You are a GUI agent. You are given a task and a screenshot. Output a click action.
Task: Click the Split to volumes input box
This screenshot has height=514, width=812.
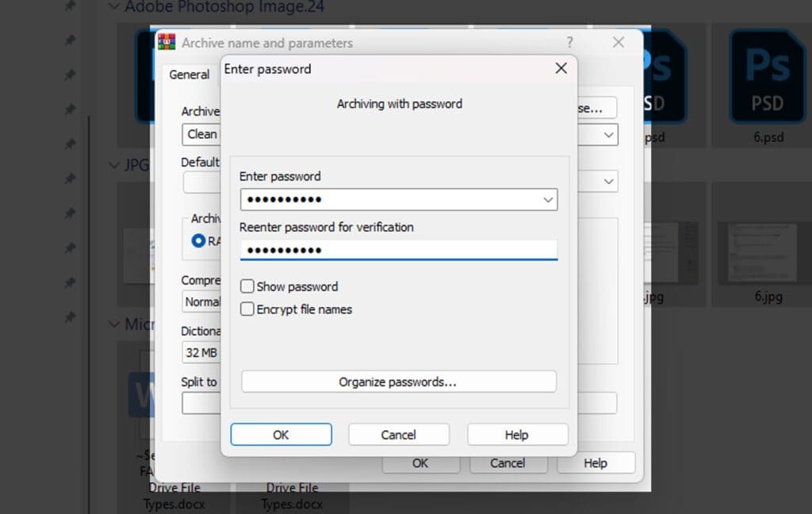point(202,403)
